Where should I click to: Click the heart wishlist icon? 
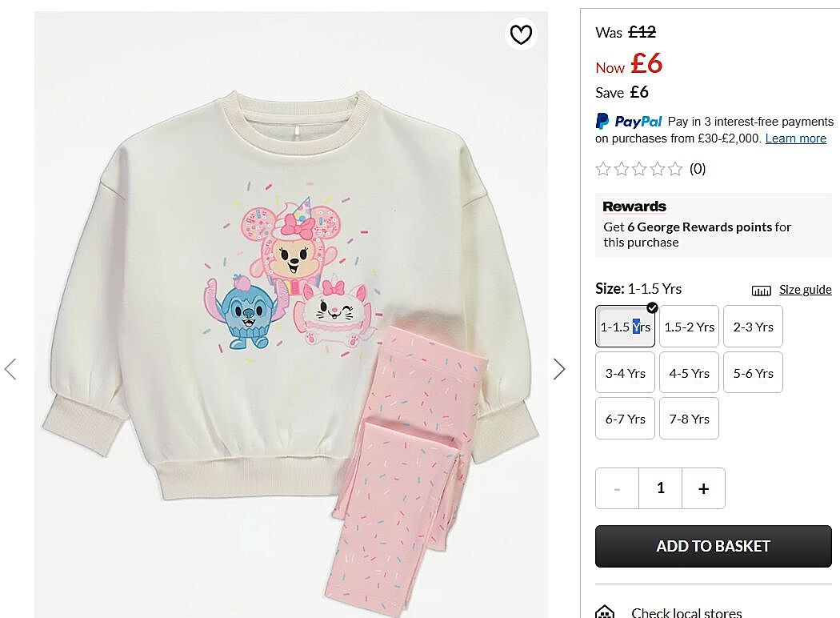click(x=521, y=34)
